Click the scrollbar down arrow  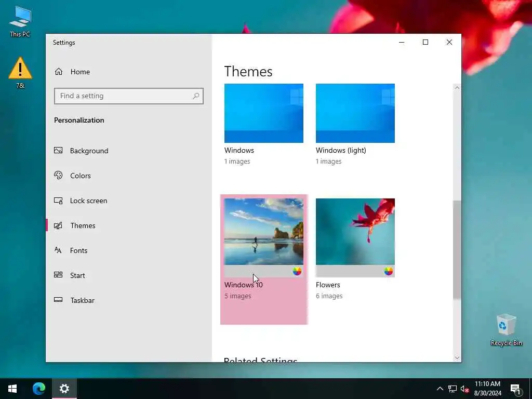point(457,358)
